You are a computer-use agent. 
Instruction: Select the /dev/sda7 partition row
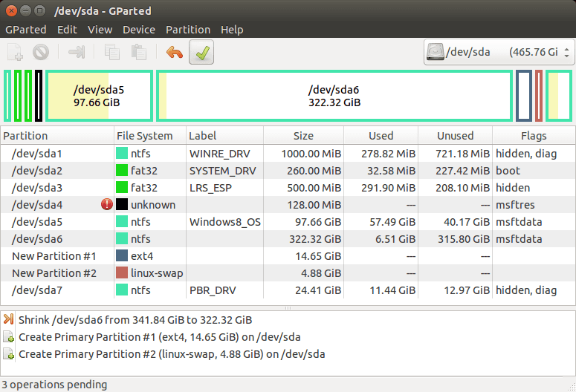coord(288,290)
